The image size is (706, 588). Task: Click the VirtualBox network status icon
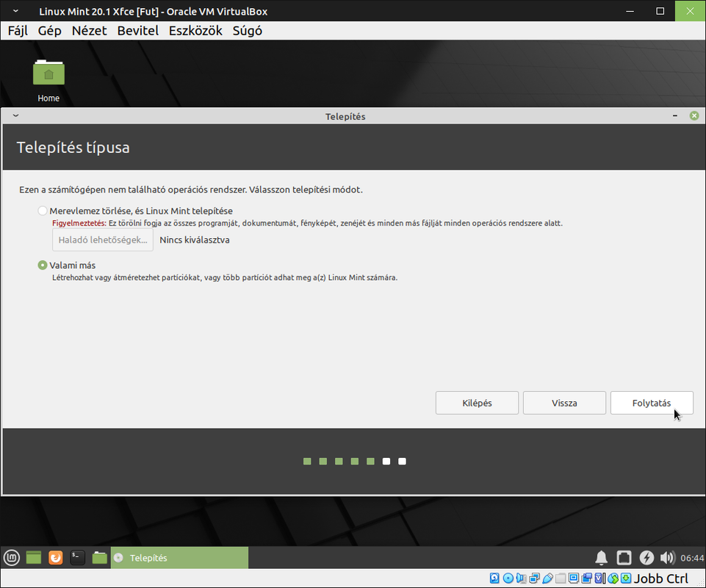[x=534, y=578]
